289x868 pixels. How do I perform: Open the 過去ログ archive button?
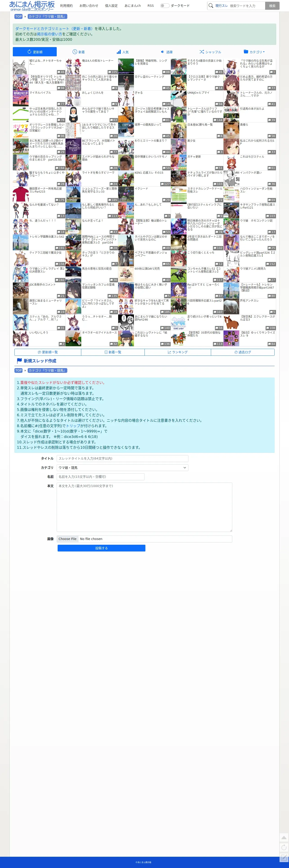[242, 352]
